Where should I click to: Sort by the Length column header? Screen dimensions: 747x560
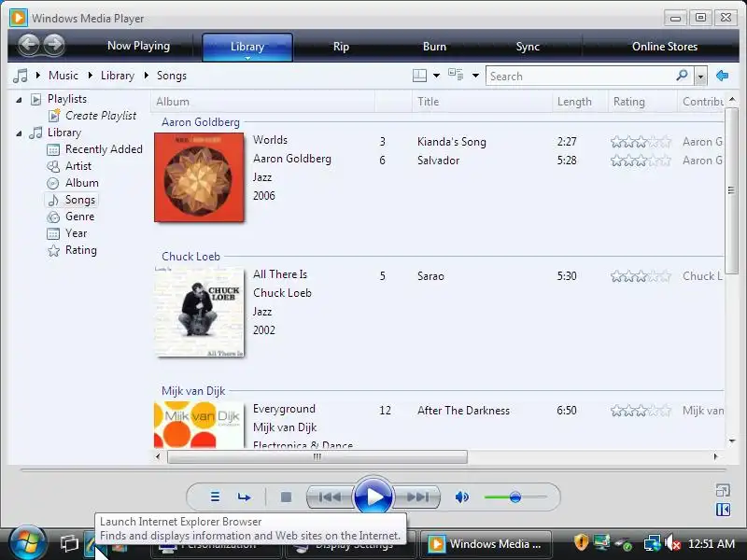580,102
